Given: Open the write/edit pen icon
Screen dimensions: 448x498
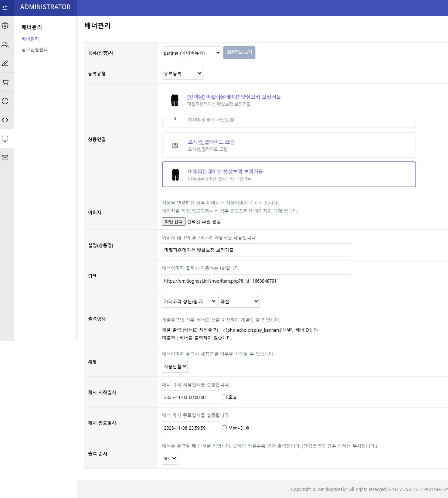Looking at the screenshot, I should point(6,63).
